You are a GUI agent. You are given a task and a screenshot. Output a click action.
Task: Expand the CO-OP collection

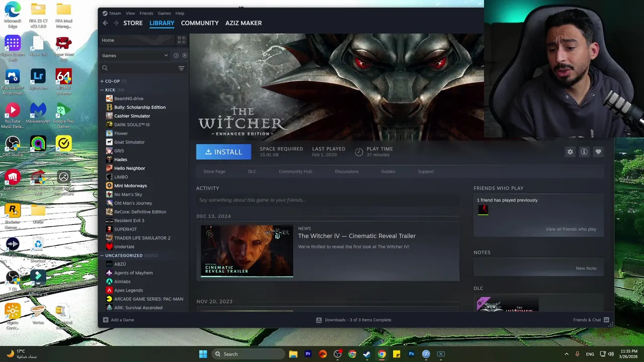click(102, 81)
